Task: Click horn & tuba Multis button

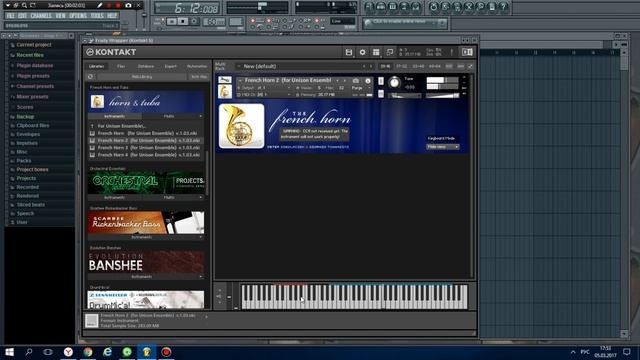Action: [x=169, y=116]
